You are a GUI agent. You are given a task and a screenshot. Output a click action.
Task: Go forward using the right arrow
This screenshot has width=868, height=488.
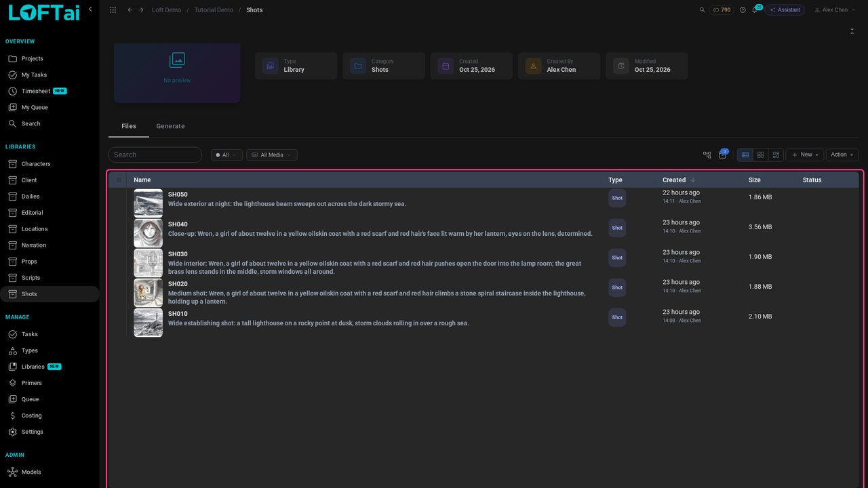141,10
